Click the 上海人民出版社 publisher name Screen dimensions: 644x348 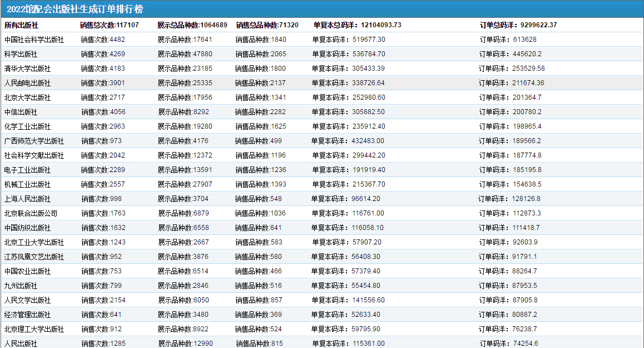(27, 199)
